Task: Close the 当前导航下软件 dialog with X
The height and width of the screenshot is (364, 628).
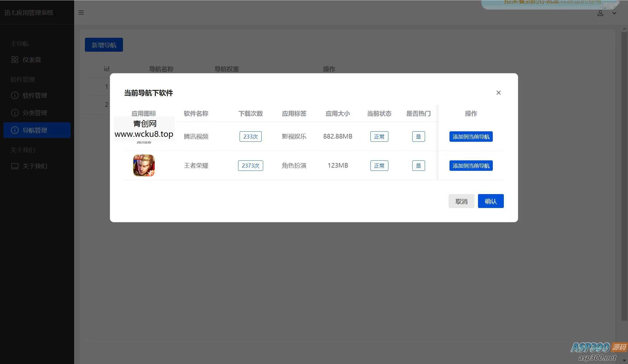Action: pos(498,93)
